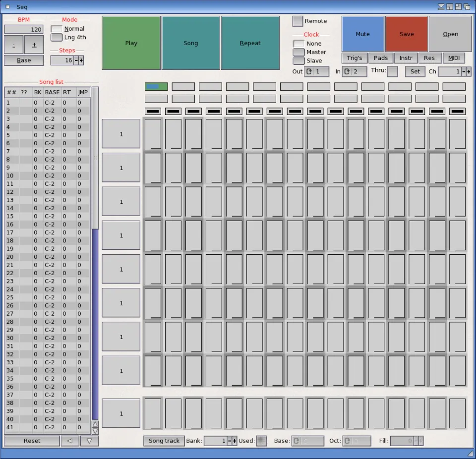Click the Song track button
Screen dimensions: 476x459
[164, 441]
